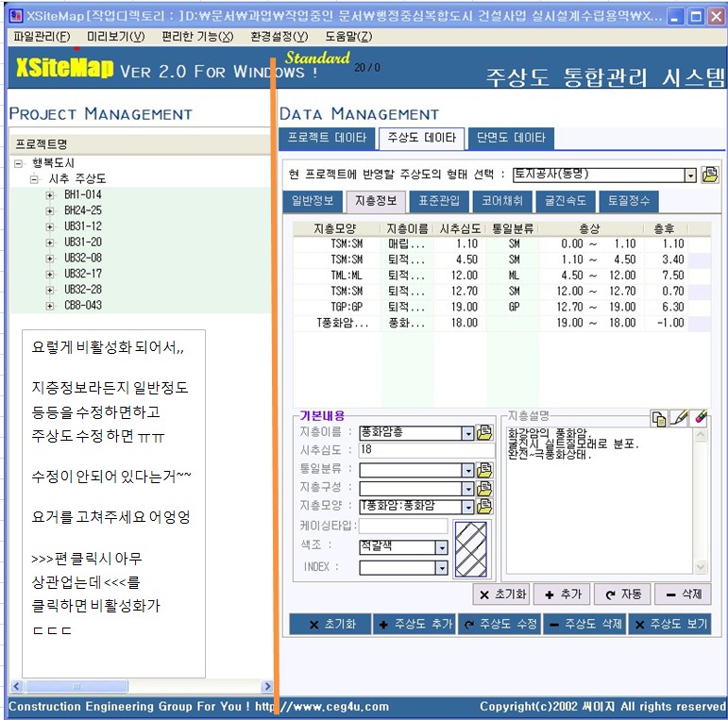Click the 추가 layer button

pos(562,594)
